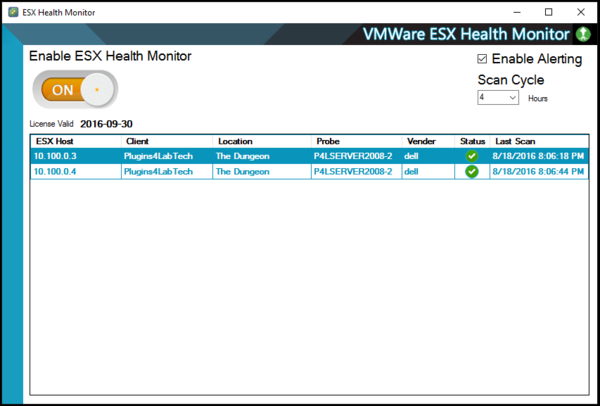Image resolution: width=600 pixels, height=406 pixels.
Task: Maximize the ESX Health Monitor window
Action: (x=548, y=12)
